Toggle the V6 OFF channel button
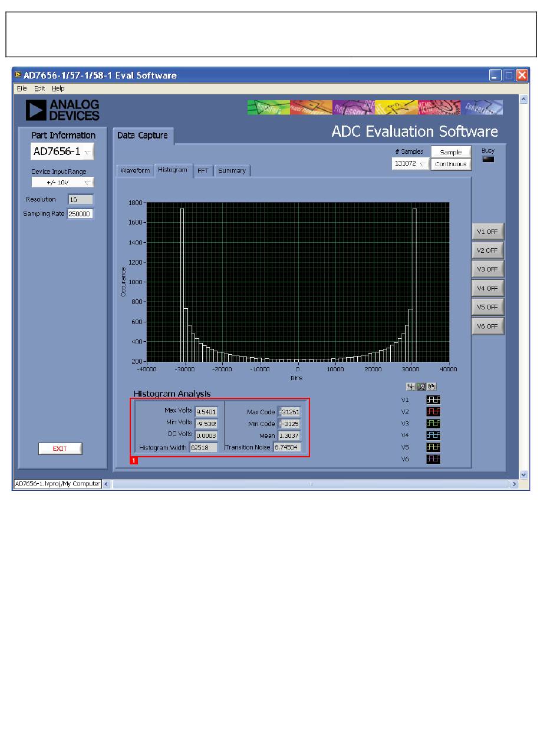The image size is (560, 739). [487, 326]
